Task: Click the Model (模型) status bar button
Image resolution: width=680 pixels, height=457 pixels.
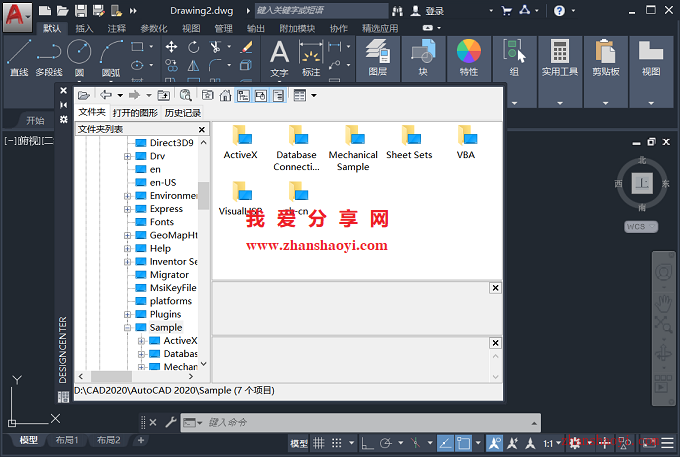Action: click(x=298, y=443)
